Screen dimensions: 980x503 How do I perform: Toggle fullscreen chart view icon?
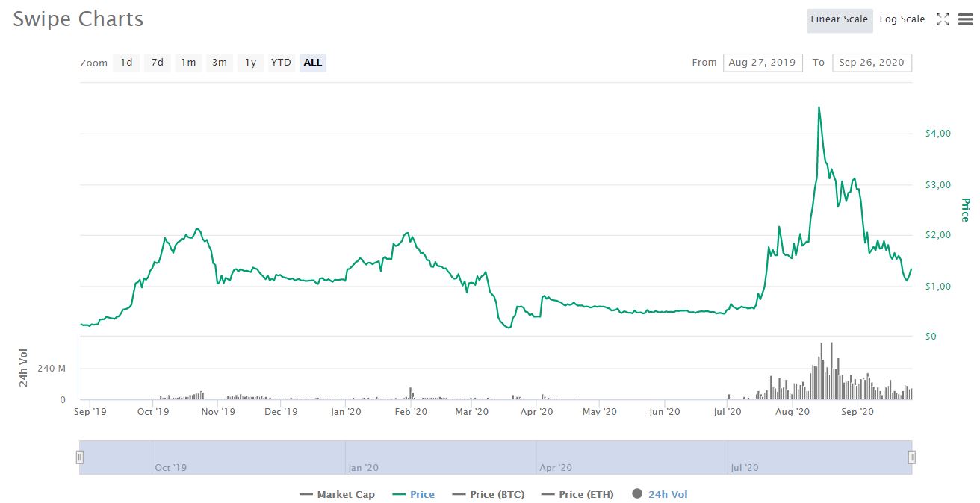(x=943, y=20)
